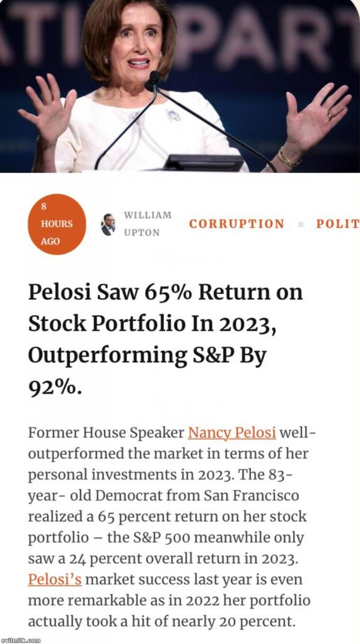The height and width of the screenshot is (644, 360).
Task: Click the podium screen in the photo
Action: [x=204, y=163]
